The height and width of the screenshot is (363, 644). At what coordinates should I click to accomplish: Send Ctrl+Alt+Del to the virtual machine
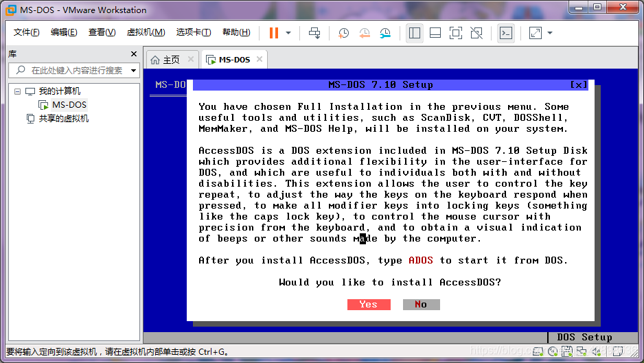[314, 33]
